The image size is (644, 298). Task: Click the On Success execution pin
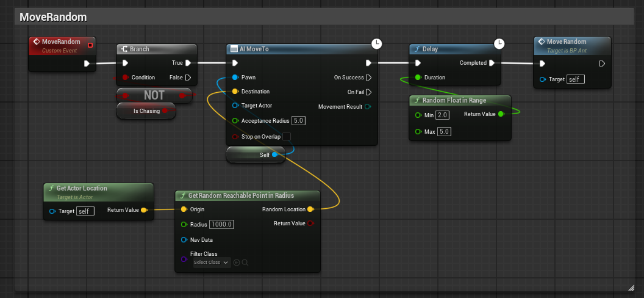point(368,78)
